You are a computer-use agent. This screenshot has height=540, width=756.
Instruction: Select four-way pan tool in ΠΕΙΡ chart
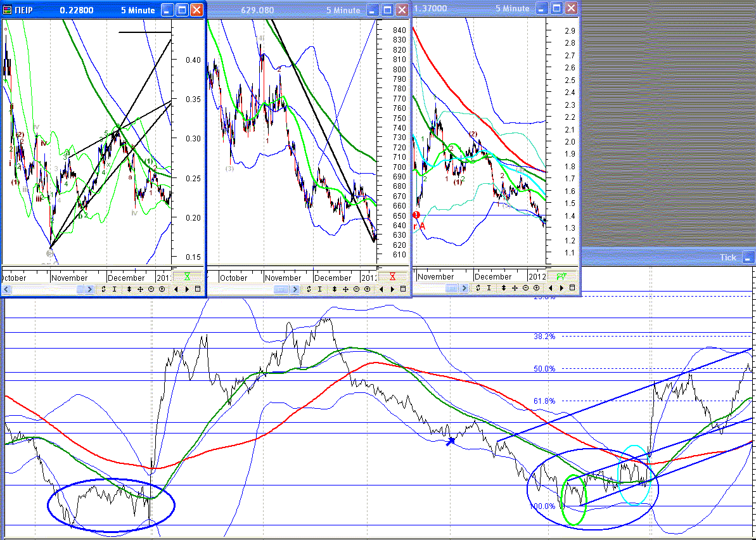pyautogui.click(x=140, y=289)
